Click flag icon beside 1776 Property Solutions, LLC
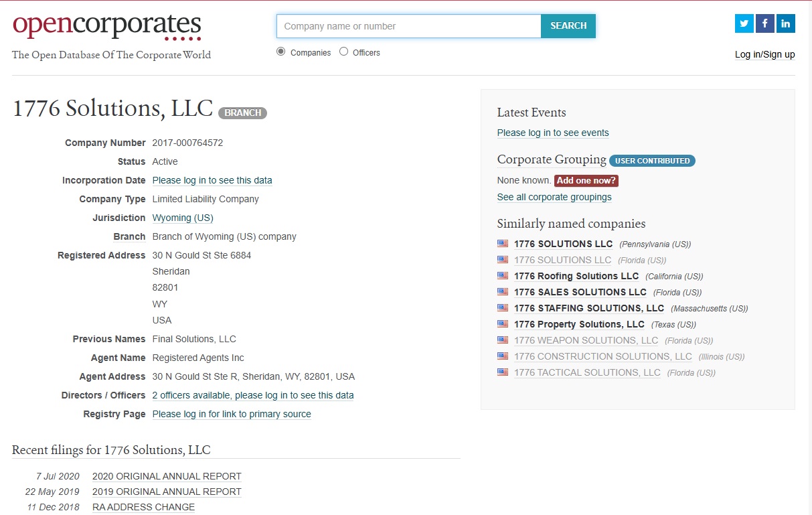Viewport: 812px width, 515px height. [x=503, y=324]
